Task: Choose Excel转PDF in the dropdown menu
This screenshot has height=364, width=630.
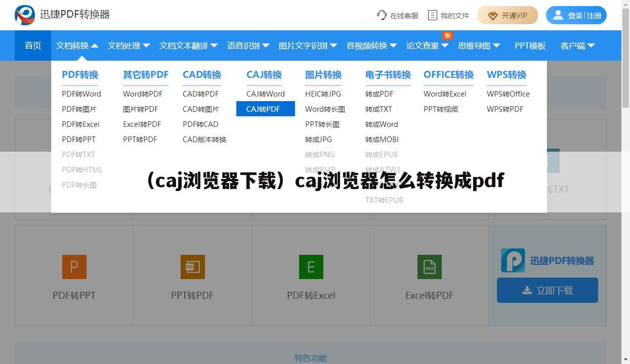Action: (x=142, y=124)
